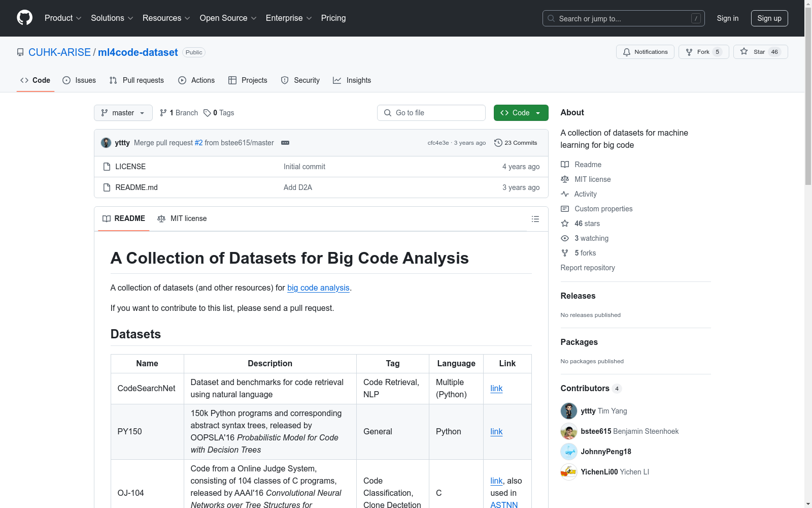Click the Notifications bell icon
The height and width of the screenshot is (508, 812).
(627, 51)
